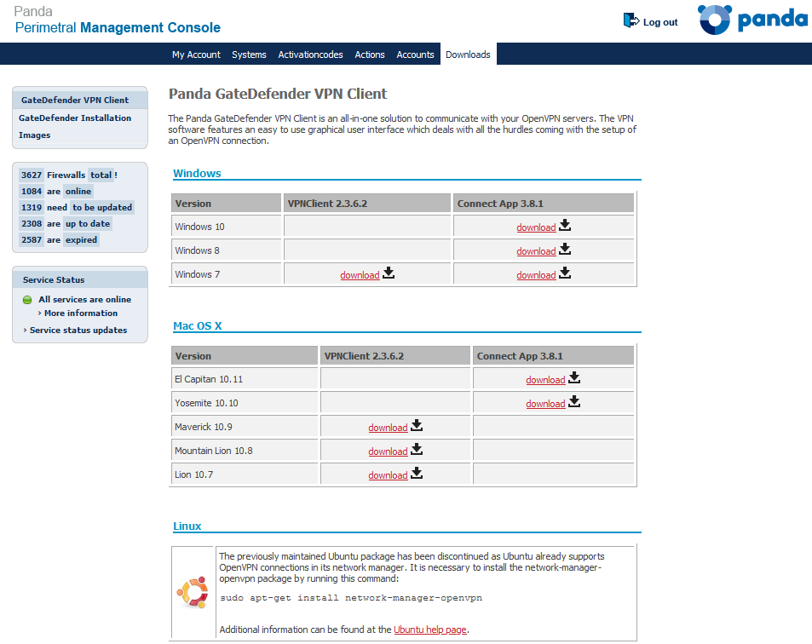812x644 pixels.
Task: Switch to the Actions tab
Action: (x=370, y=55)
